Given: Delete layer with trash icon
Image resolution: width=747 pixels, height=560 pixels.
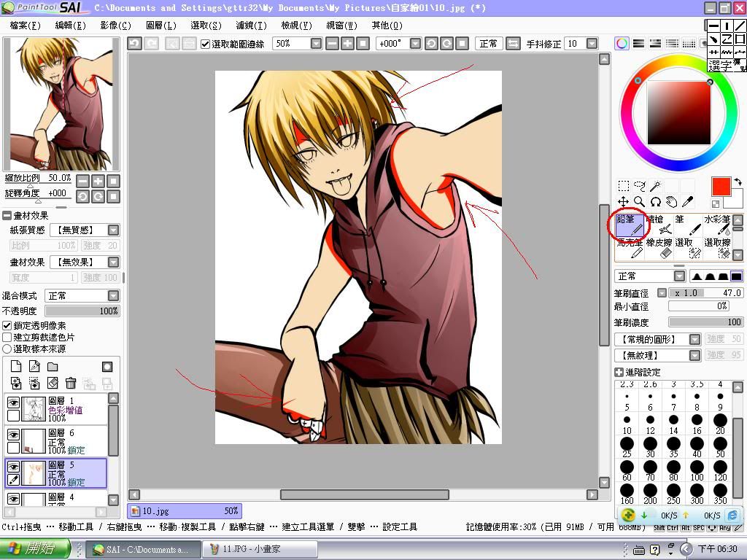Looking at the screenshot, I should click(71, 383).
